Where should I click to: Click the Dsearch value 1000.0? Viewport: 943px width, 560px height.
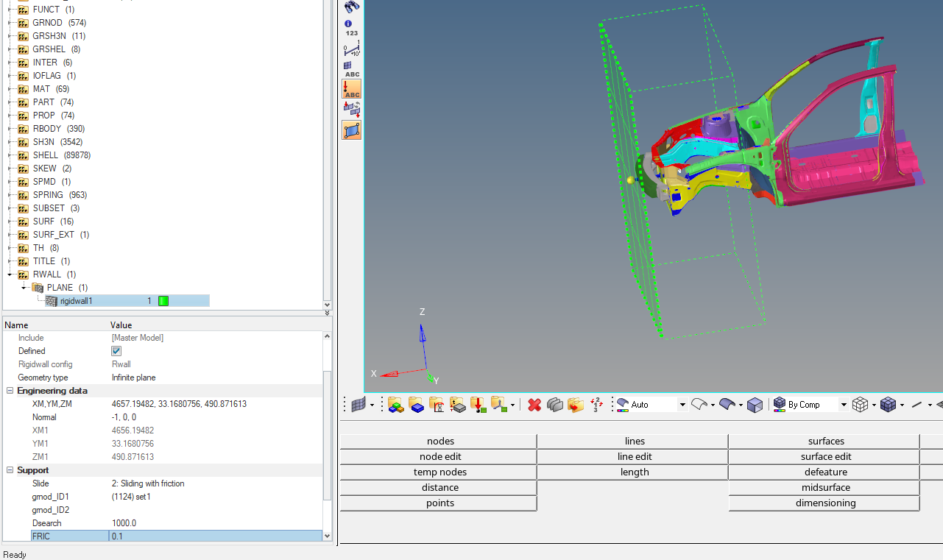[x=124, y=523]
